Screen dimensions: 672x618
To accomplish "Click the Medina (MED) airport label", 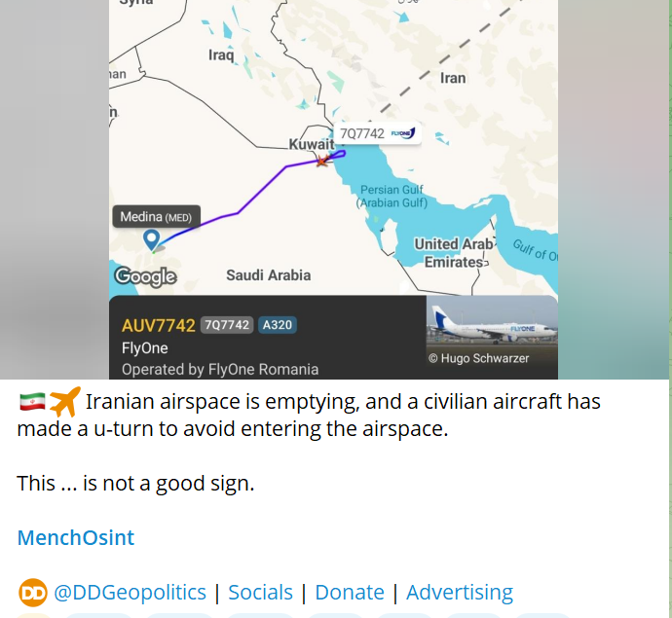I will (x=156, y=216).
